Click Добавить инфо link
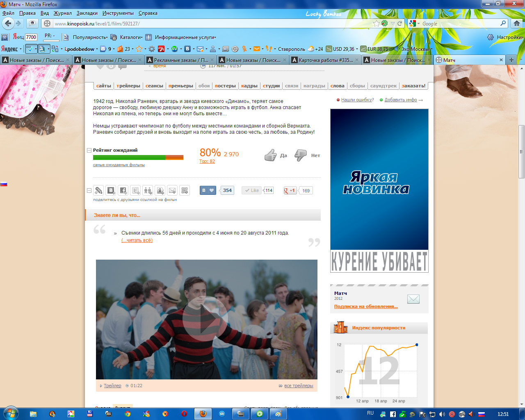Viewport: 525px width, 420px height. (401, 100)
